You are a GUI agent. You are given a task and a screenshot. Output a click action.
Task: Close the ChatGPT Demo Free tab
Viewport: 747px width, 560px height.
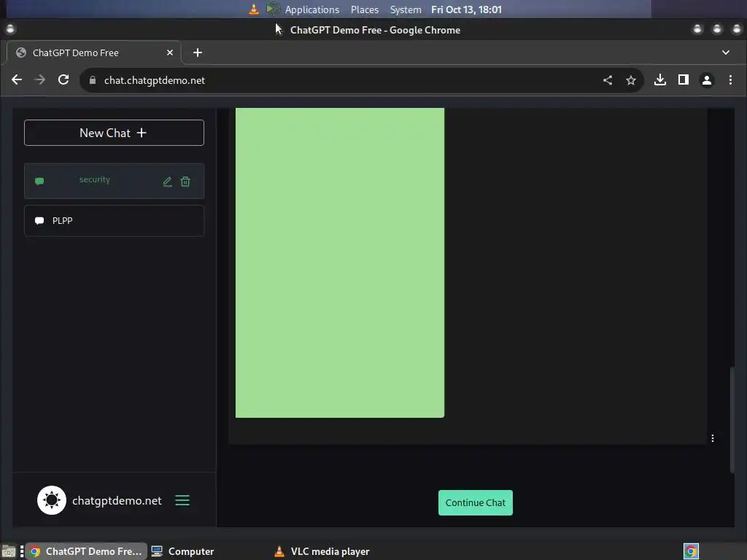pos(170,52)
